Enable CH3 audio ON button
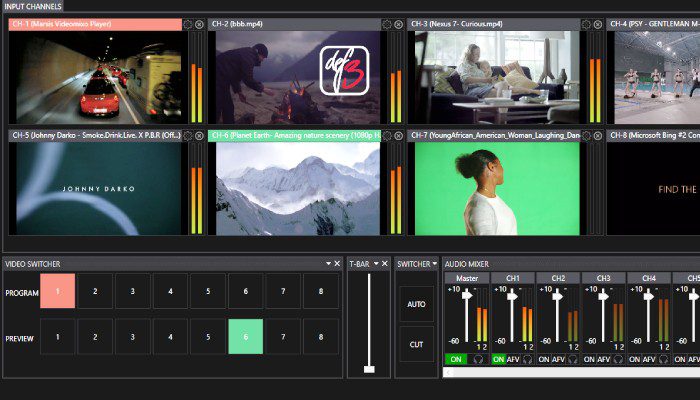This screenshot has height=400, width=700. (x=589, y=359)
